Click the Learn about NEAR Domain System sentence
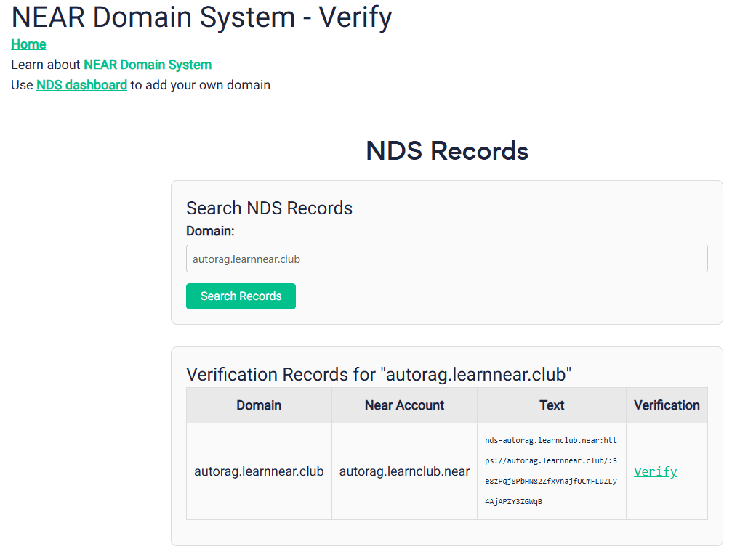This screenshot has width=740, height=560. 110,65
